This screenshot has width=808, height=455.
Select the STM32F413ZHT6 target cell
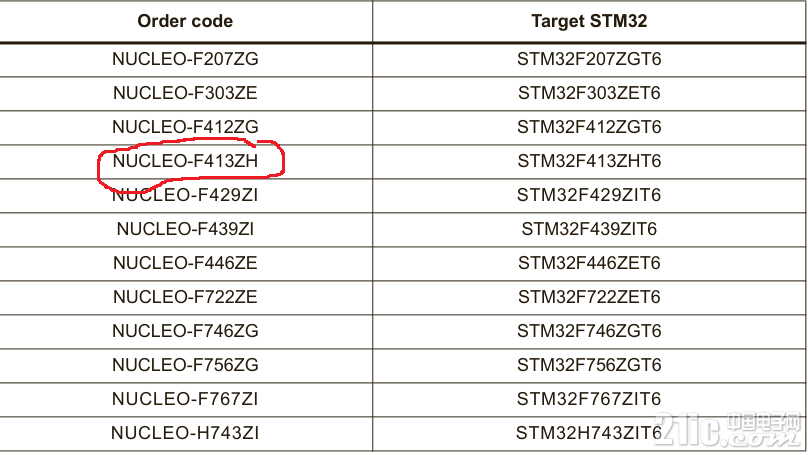[589, 161]
